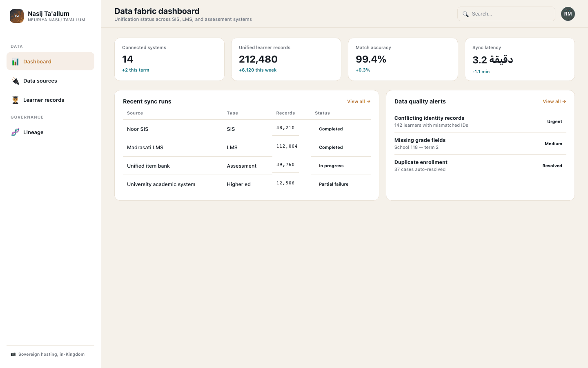Open the Connected systems card
Image resolution: width=588 pixels, height=368 pixels.
point(169,59)
